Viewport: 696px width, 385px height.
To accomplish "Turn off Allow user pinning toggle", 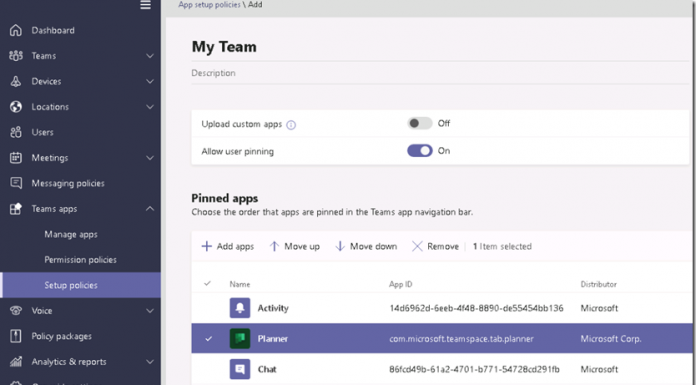I will 419,151.
